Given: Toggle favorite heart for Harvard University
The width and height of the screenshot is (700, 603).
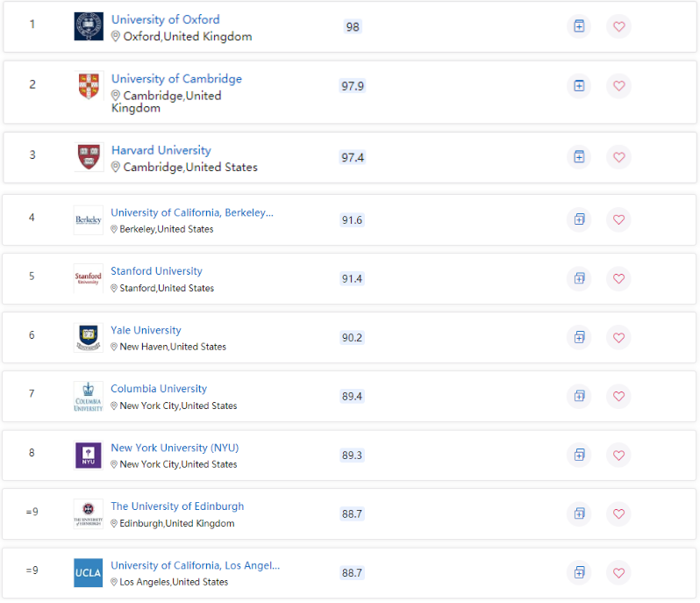Looking at the screenshot, I should (x=619, y=156).
